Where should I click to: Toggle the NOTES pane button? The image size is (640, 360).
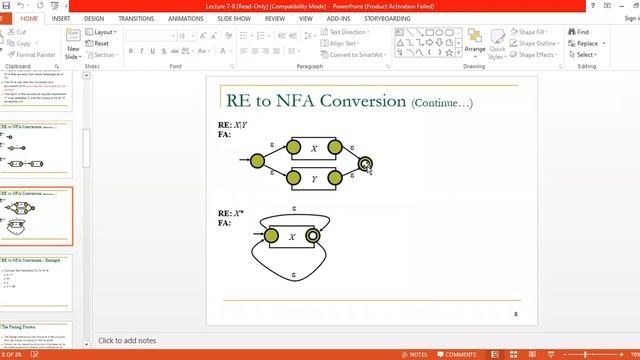coord(414,355)
